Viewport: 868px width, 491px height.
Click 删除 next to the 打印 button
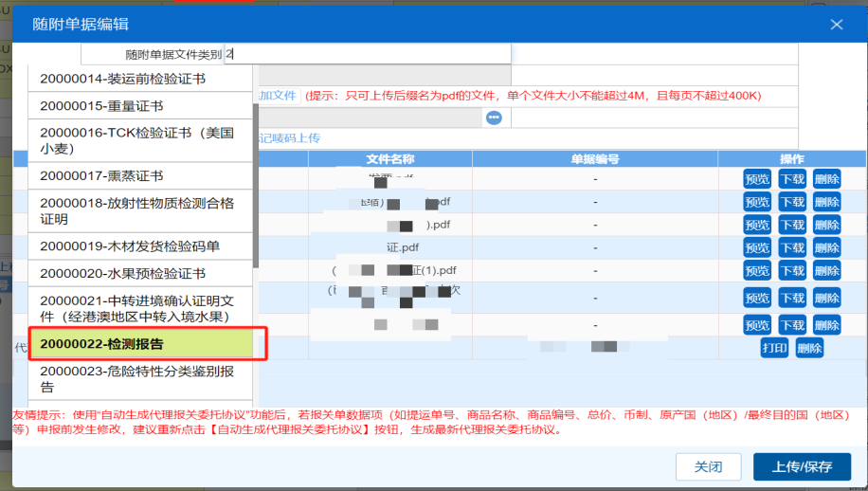point(809,348)
